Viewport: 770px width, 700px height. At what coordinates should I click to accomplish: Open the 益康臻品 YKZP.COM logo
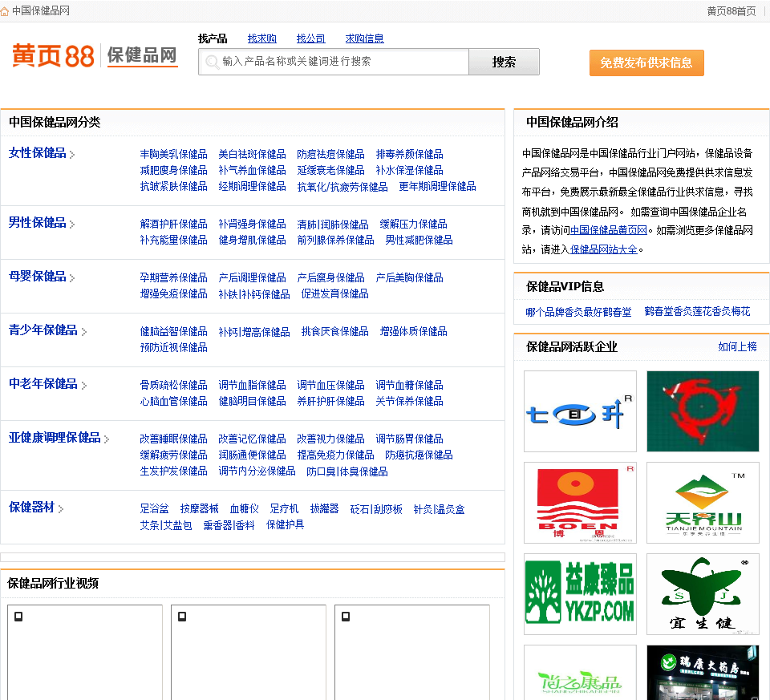point(580,594)
